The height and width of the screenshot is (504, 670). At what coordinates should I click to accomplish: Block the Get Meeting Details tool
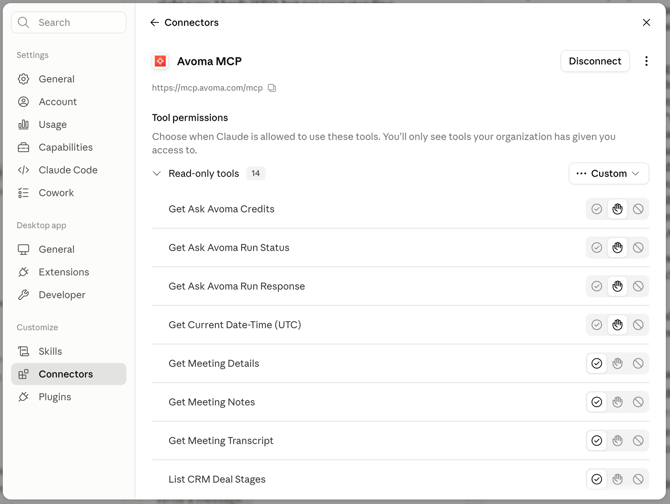tap(638, 363)
